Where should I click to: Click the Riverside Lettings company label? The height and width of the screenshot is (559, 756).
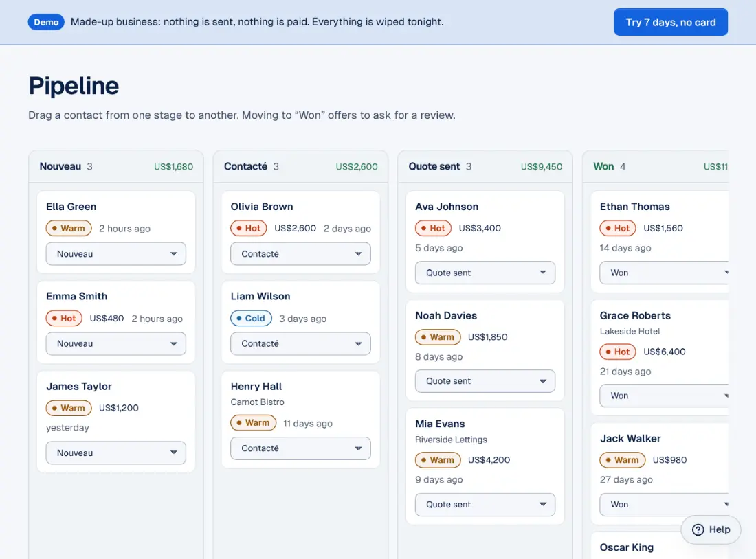452,440
